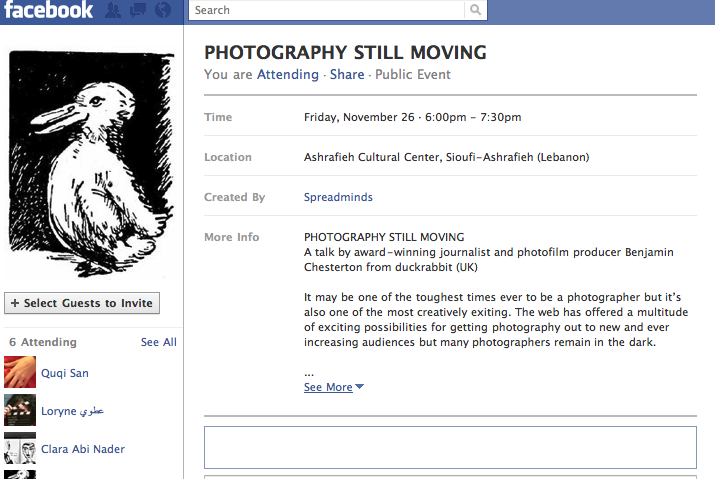The width and height of the screenshot is (715, 479).
Task: Open Quqi San's profile picture
Action: pyautogui.click(x=20, y=372)
